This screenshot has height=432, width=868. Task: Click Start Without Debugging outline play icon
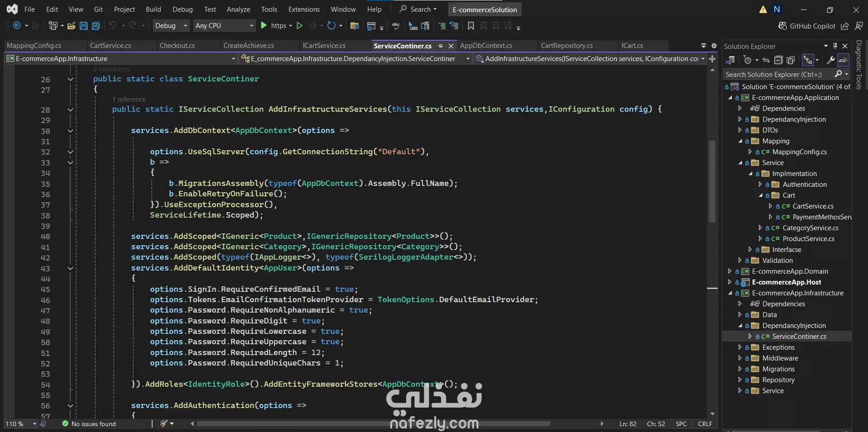299,26
